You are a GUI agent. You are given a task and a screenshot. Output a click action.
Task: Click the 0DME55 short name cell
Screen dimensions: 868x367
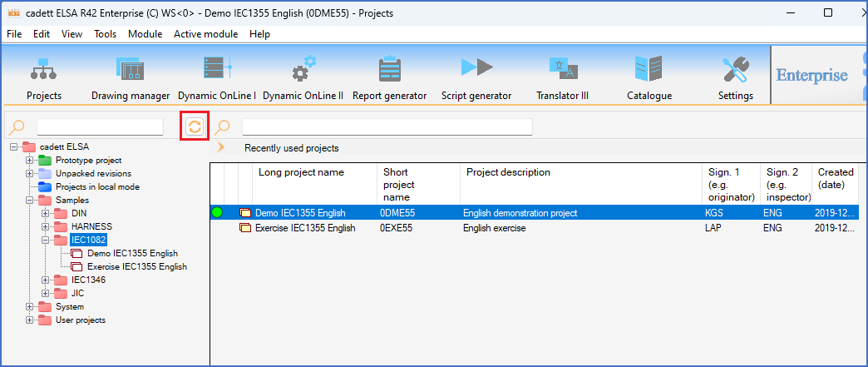pyautogui.click(x=397, y=213)
